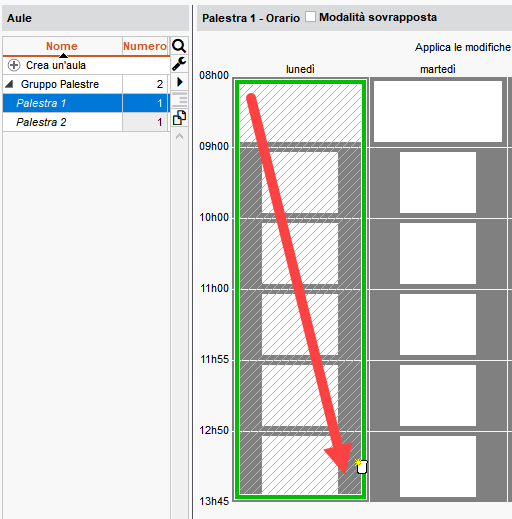
Task: Sort the list by Numero column
Action: (145, 46)
